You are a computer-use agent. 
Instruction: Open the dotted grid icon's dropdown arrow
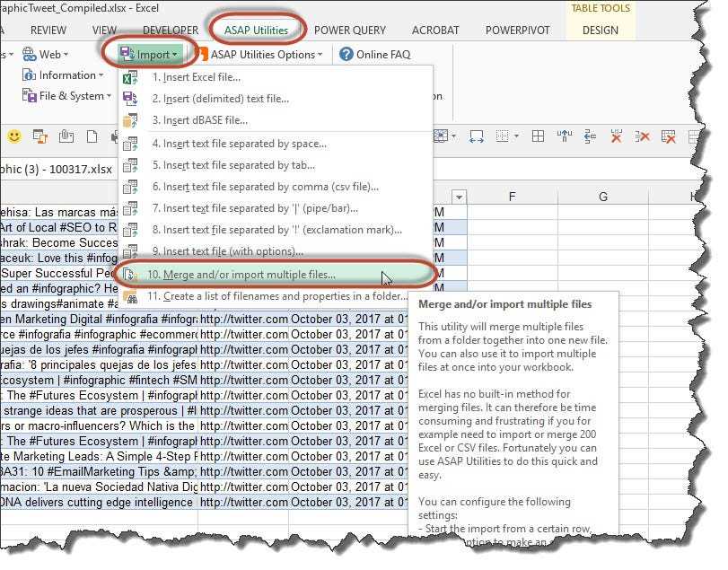[x=516, y=136]
